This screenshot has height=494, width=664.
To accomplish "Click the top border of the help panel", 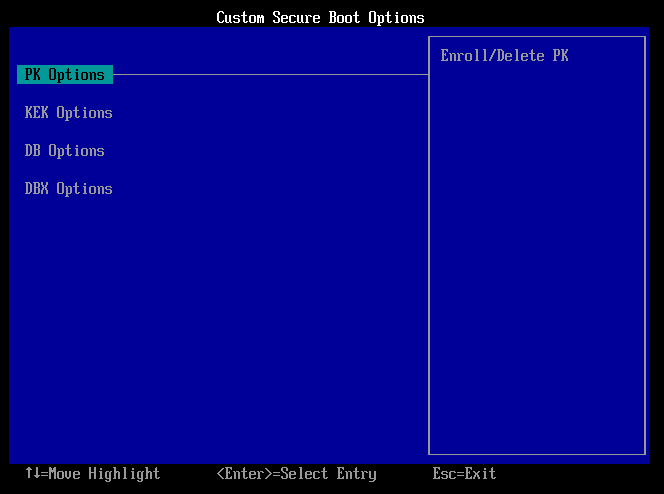I will coord(536,37).
